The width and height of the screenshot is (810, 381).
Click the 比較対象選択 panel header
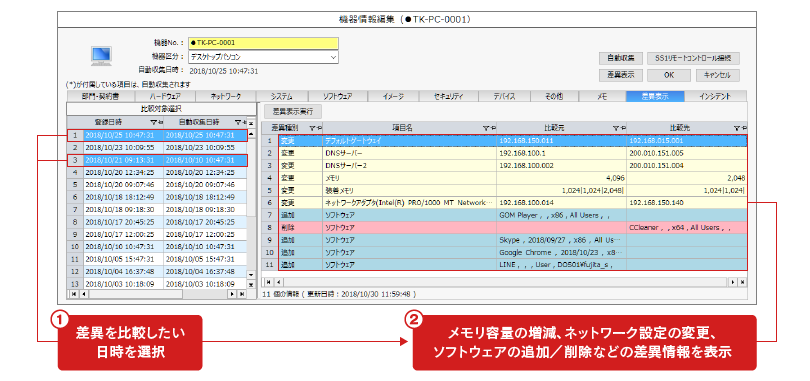pos(161,109)
